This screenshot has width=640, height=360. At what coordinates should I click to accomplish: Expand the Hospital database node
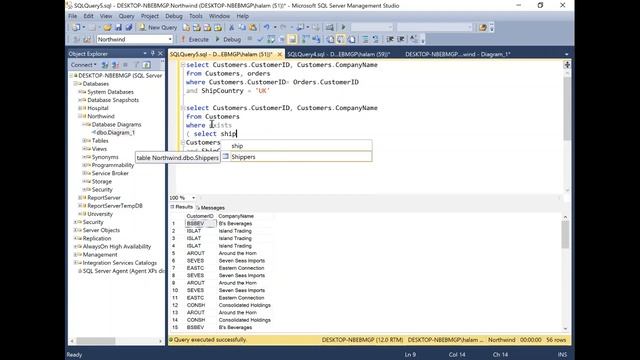[80, 108]
